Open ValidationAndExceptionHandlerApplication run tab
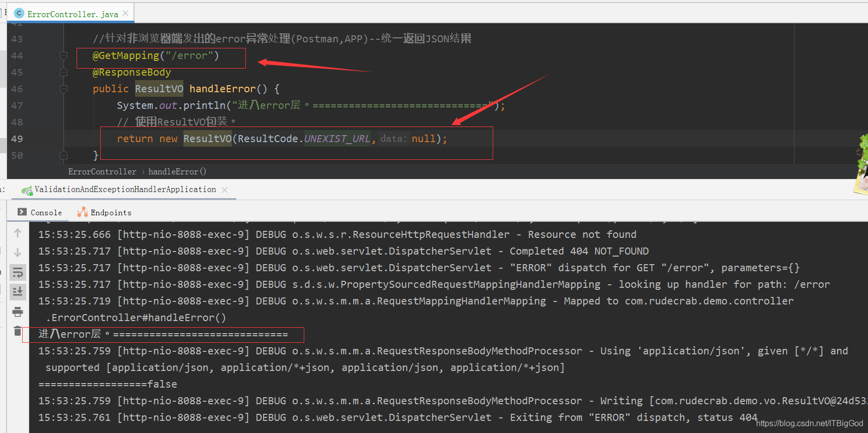Image resolution: width=868 pixels, height=433 pixels. point(125,190)
